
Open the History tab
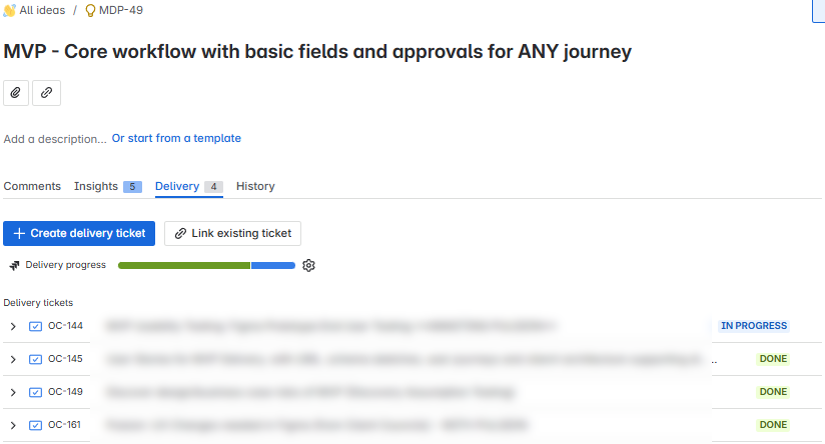255,186
